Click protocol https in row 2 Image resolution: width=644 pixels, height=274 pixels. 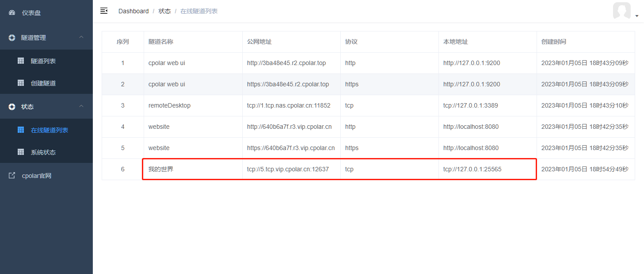(352, 84)
